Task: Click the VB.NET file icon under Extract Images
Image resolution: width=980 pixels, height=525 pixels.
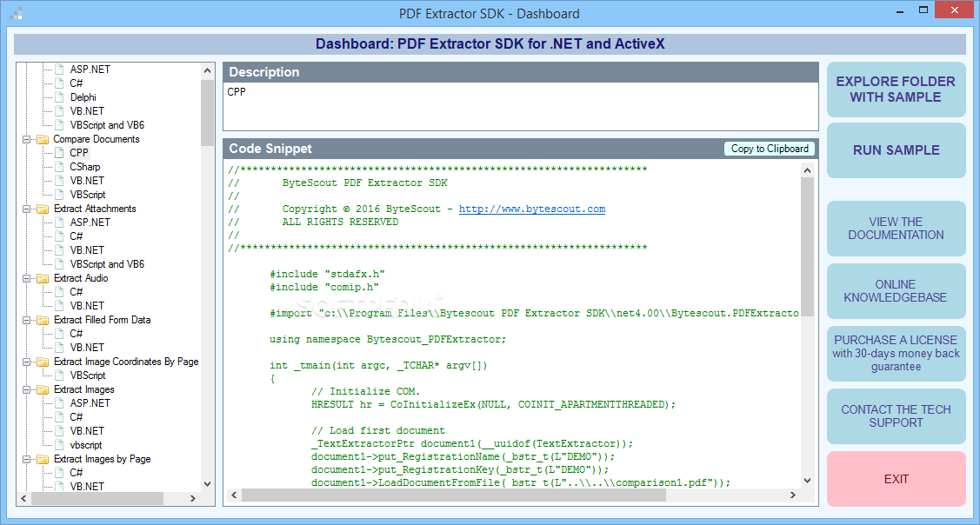Action: [x=59, y=430]
